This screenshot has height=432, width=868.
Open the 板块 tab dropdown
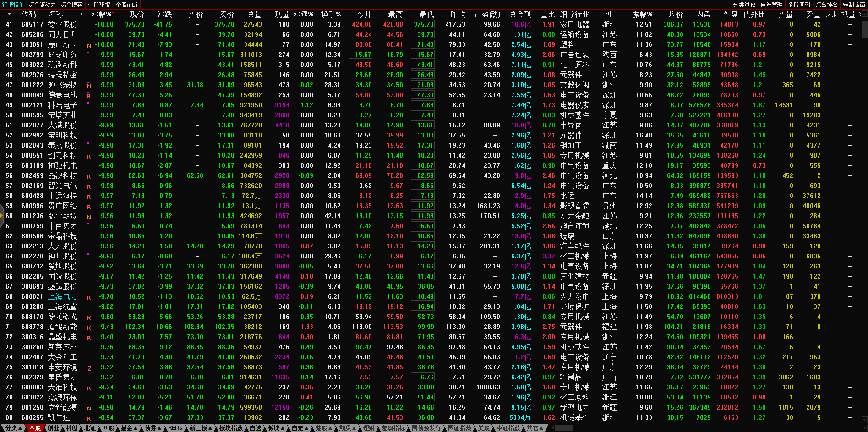[x=276, y=428]
